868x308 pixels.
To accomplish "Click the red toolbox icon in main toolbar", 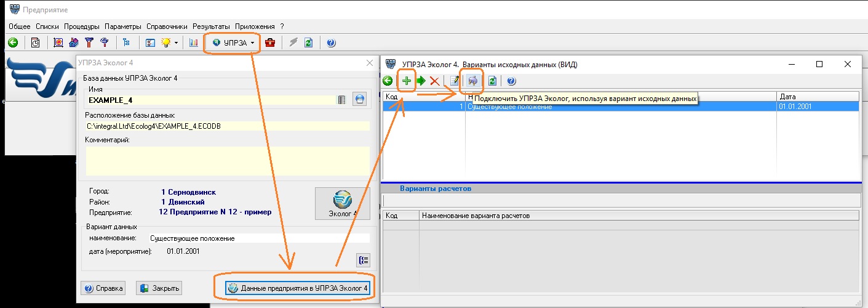I will (x=270, y=43).
